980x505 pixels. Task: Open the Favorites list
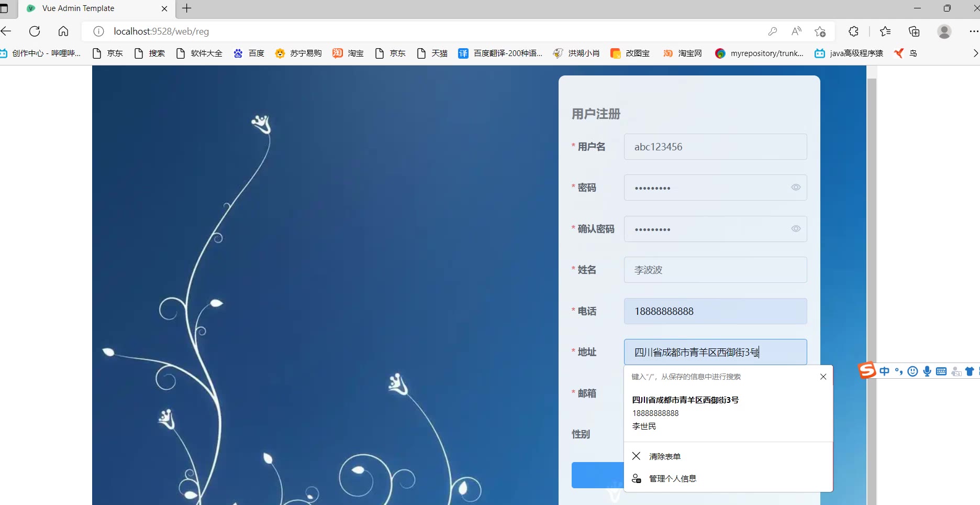point(885,31)
